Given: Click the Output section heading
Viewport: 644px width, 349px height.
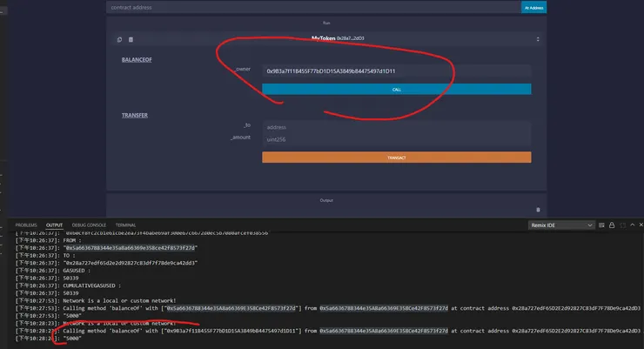Looking at the screenshot, I should (x=326, y=200).
